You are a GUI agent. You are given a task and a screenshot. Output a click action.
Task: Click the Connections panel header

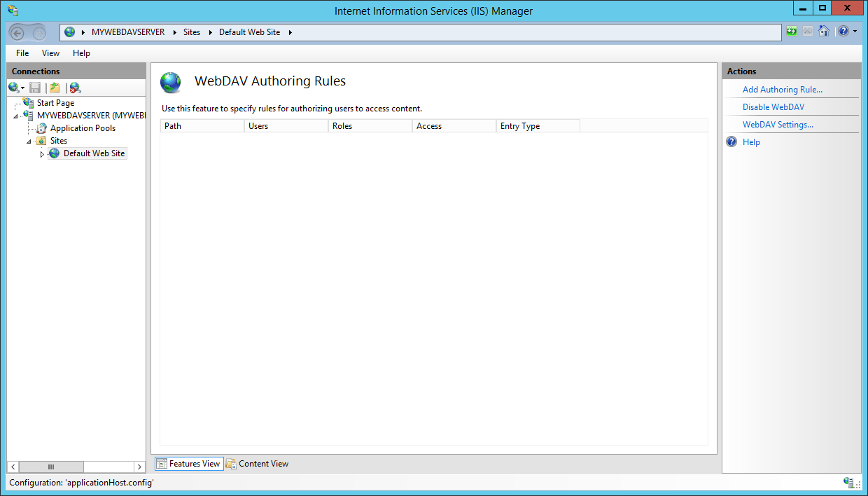coord(76,71)
